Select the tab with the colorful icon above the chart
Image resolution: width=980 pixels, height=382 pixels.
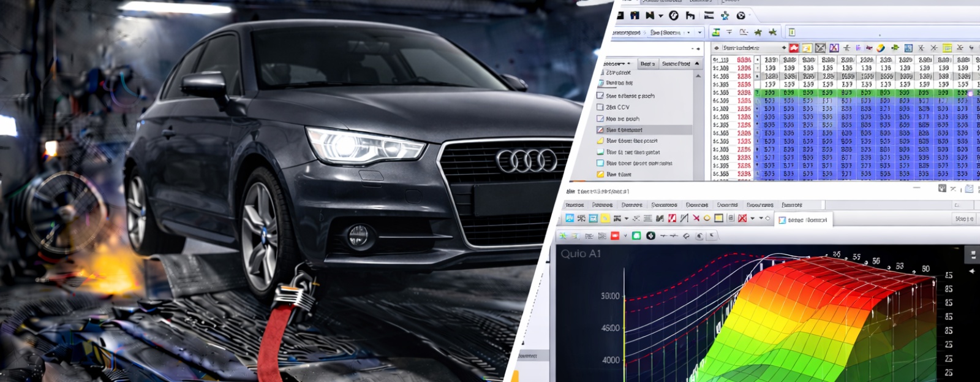point(803,220)
